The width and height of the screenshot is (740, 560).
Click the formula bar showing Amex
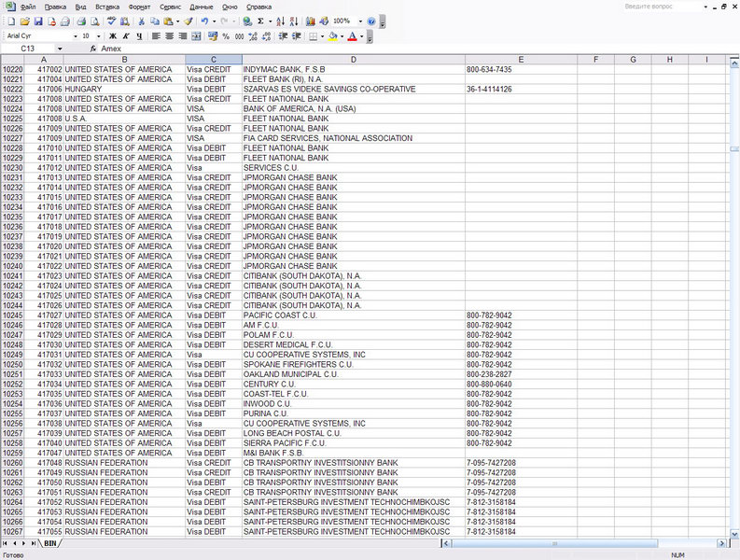coord(418,49)
